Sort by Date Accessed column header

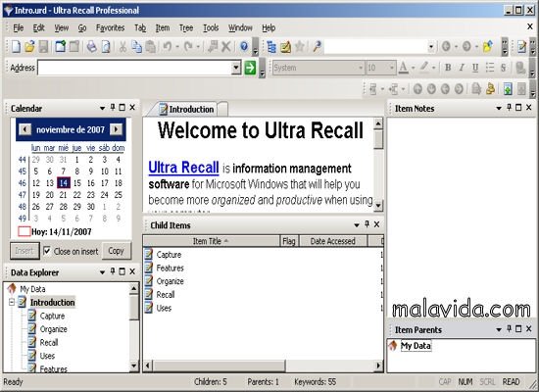(332, 241)
